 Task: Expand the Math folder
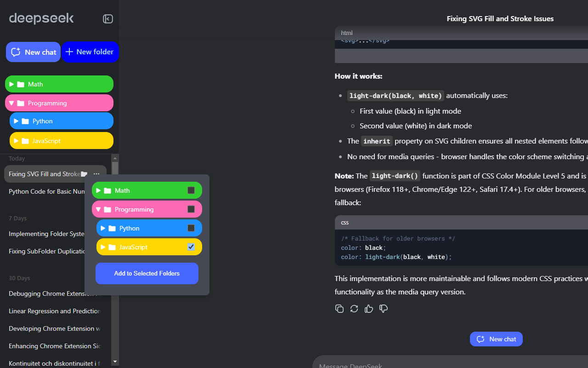tap(12, 84)
